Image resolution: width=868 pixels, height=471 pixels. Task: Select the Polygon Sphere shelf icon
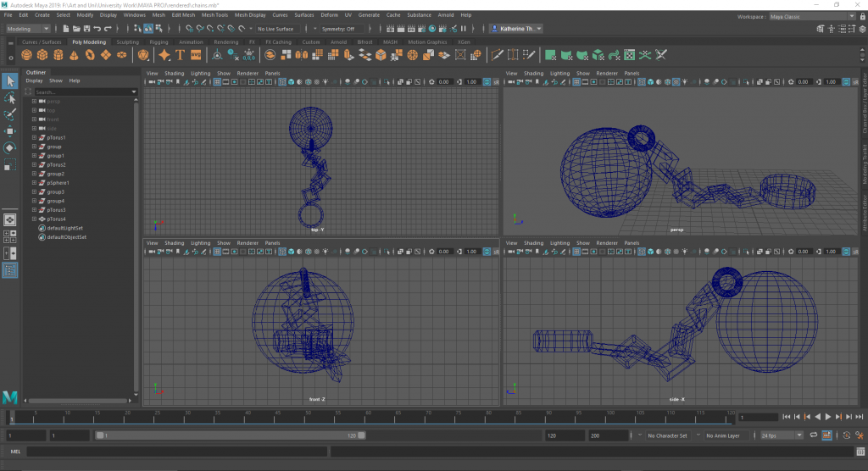(27, 55)
